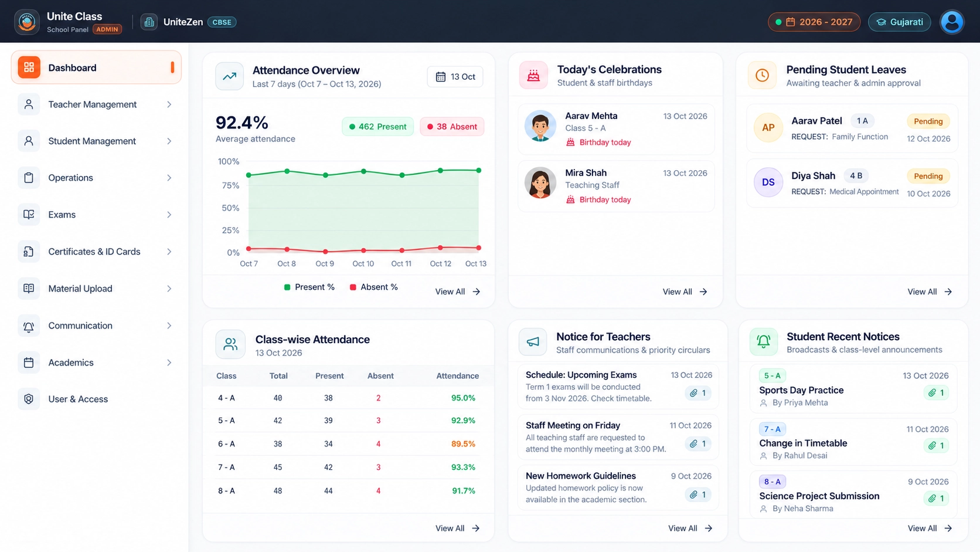This screenshot has width=980, height=552.
Task: Open attachment on Sports Day Practice notice
Action: click(936, 393)
